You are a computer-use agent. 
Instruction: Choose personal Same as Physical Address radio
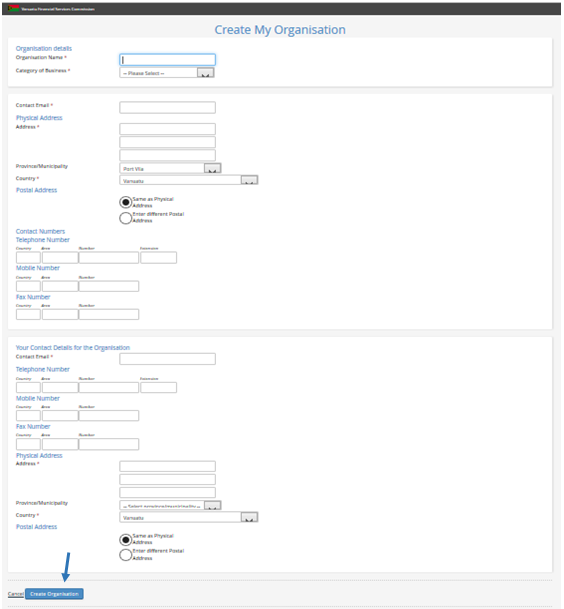coord(125,539)
